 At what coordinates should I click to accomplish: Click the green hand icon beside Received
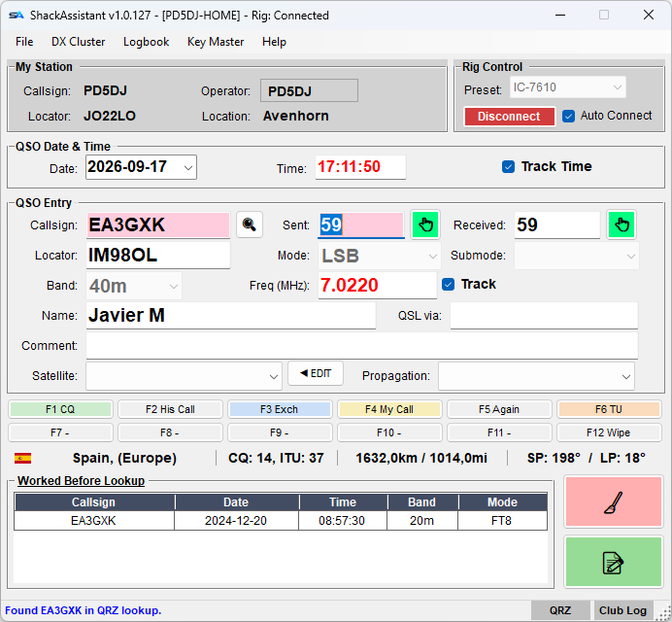[x=622, y=225]
